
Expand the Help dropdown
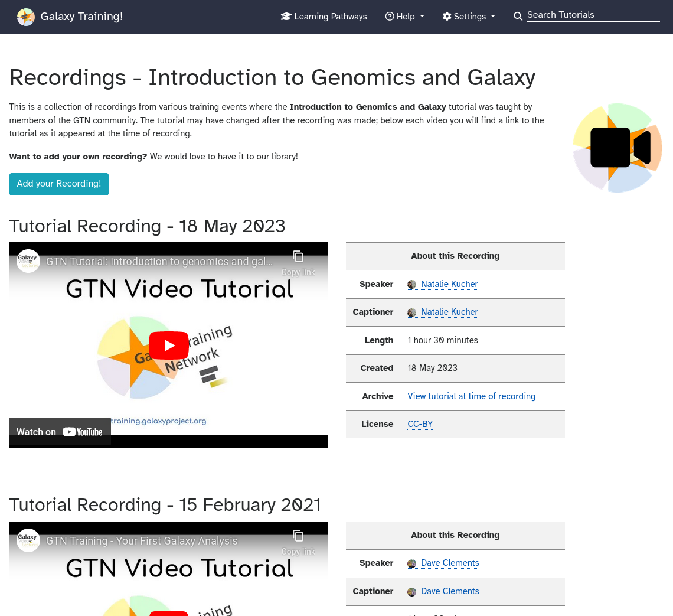[x=405, y=17]
